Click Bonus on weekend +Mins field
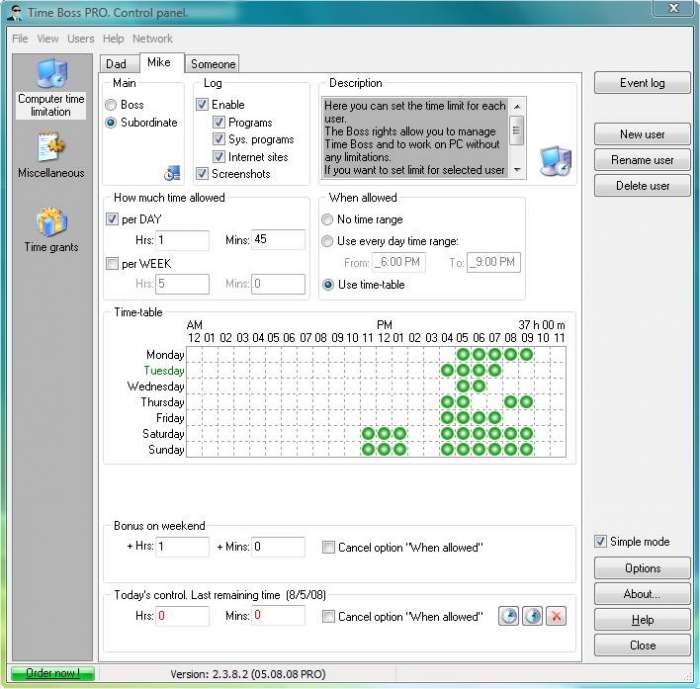700x689 pixels. point(278,547)
